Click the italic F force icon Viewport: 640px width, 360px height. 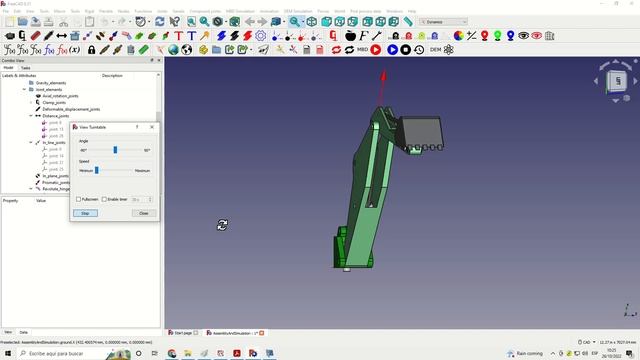[x=363, y=36]
